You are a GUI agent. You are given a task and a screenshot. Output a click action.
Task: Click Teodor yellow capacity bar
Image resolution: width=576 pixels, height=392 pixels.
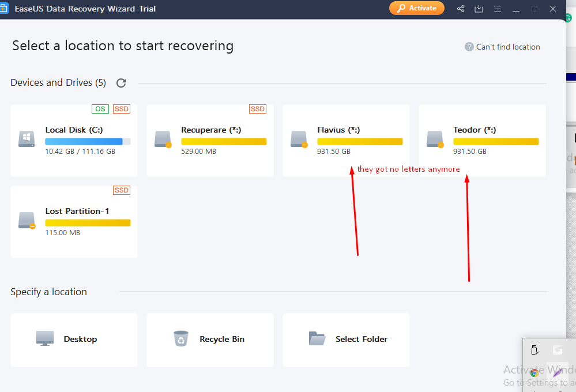point(496,141)
